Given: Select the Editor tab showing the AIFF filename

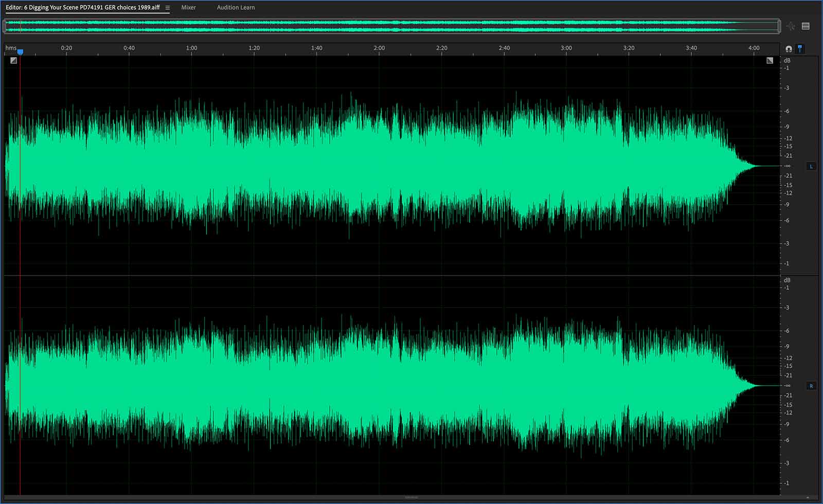Looking at the screenshot, I should pos(82,7).
